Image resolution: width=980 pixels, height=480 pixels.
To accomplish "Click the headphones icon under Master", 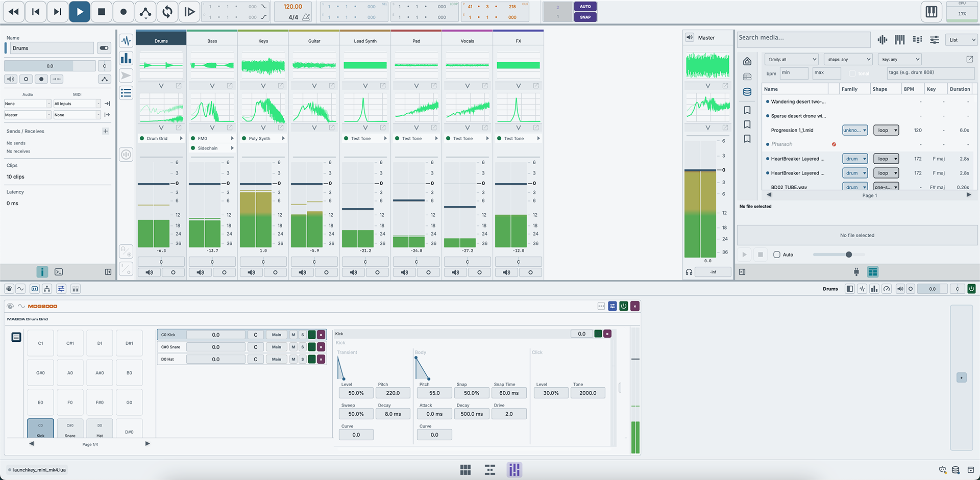I will pos(689,272).
